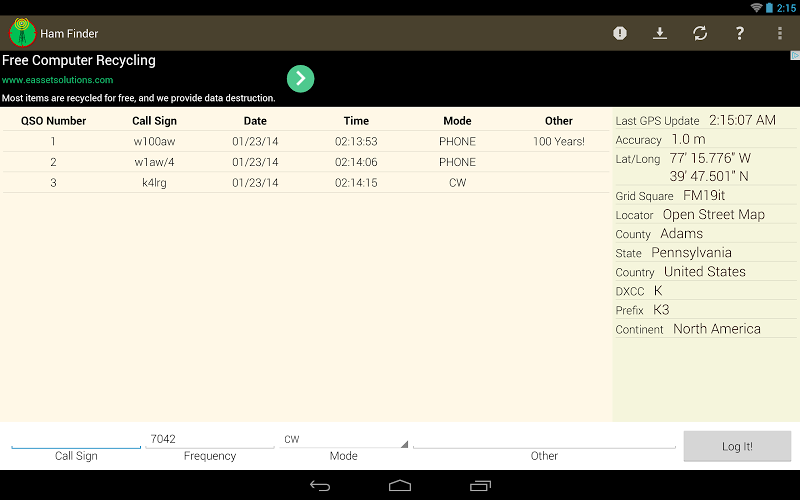Tap the Android back navigation button

(320, 486)
